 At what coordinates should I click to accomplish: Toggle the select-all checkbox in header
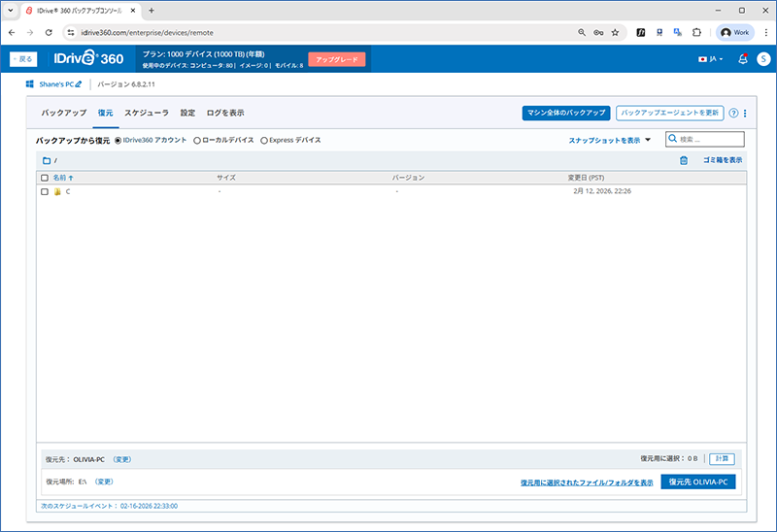pyautogui.click(x=45, y=178)
